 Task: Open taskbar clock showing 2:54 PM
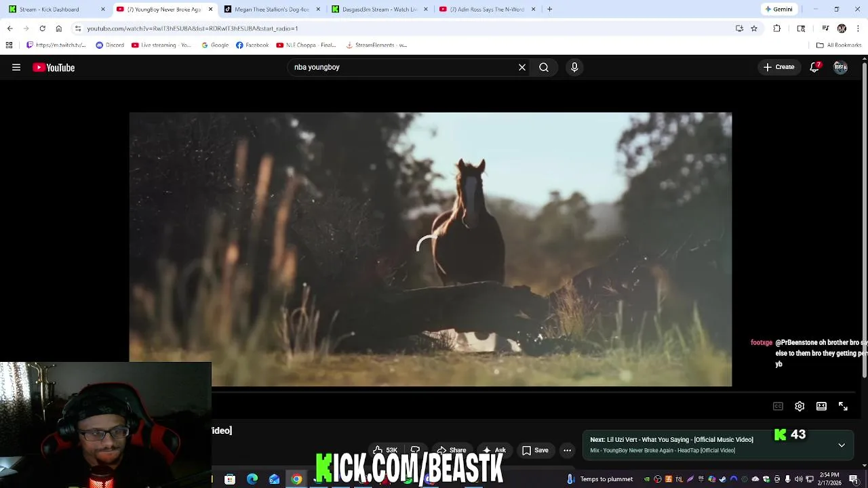coord(829,479)
